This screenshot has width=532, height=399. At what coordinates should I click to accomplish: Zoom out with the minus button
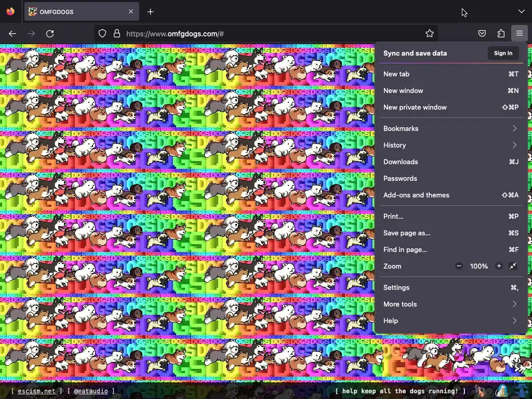(x=459, y=266)
